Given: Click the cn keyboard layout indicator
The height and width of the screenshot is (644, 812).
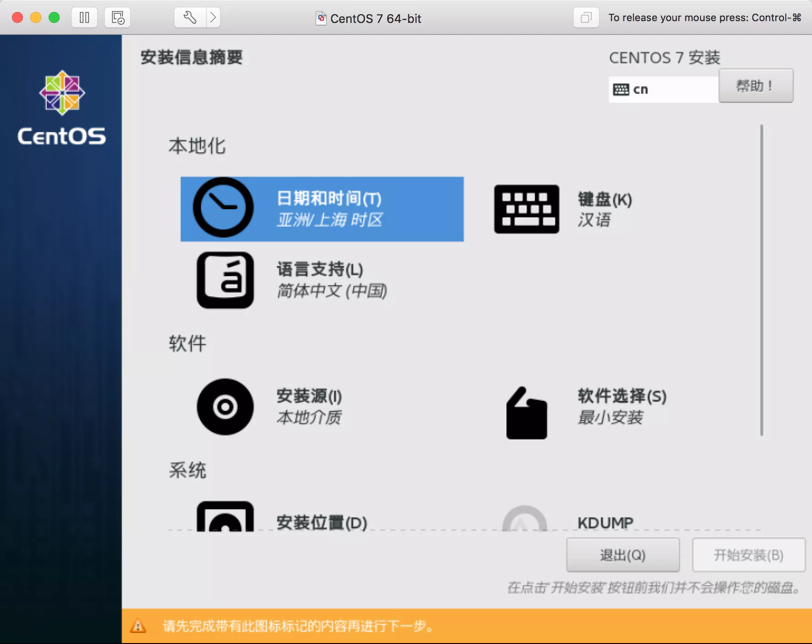Looking at the screenshot, I should [x=663, y=89].
